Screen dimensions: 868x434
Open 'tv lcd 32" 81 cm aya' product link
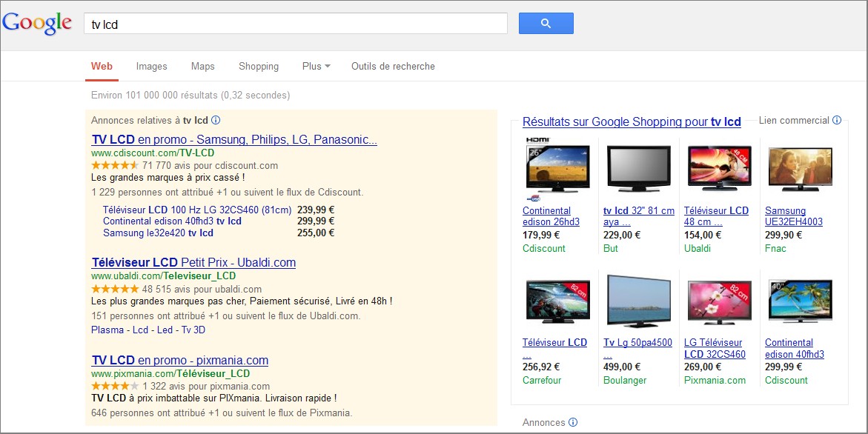639,216
